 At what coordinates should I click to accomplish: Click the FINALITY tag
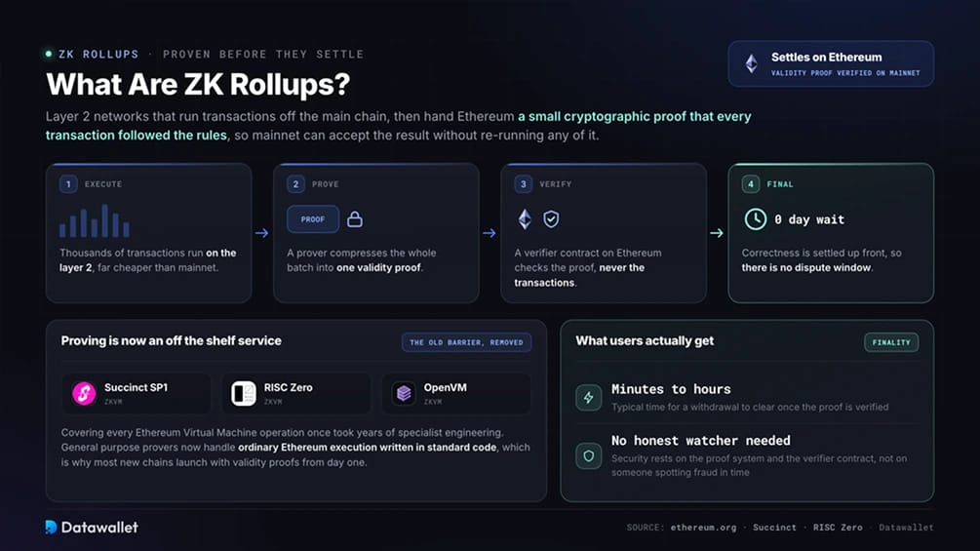point(891,342)
